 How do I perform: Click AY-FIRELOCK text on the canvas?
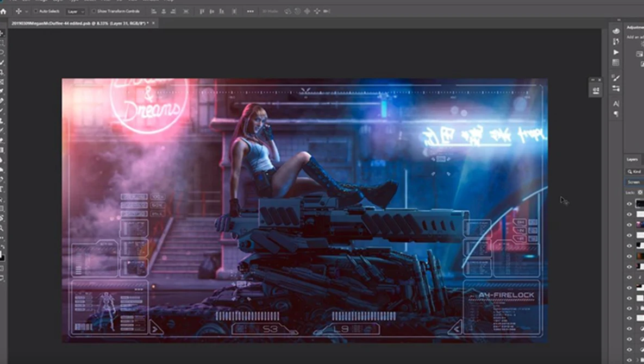pyautogui.click(x=507, y=295)
